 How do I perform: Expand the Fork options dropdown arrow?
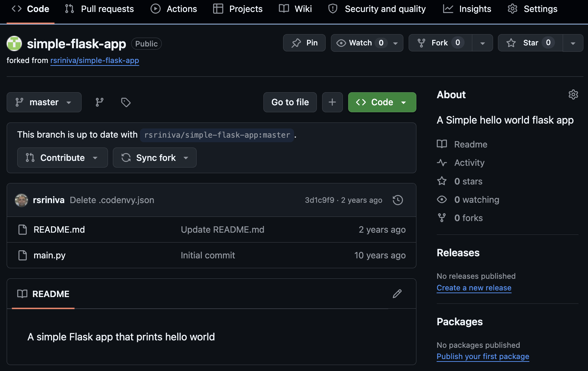[x=482, y=43]
